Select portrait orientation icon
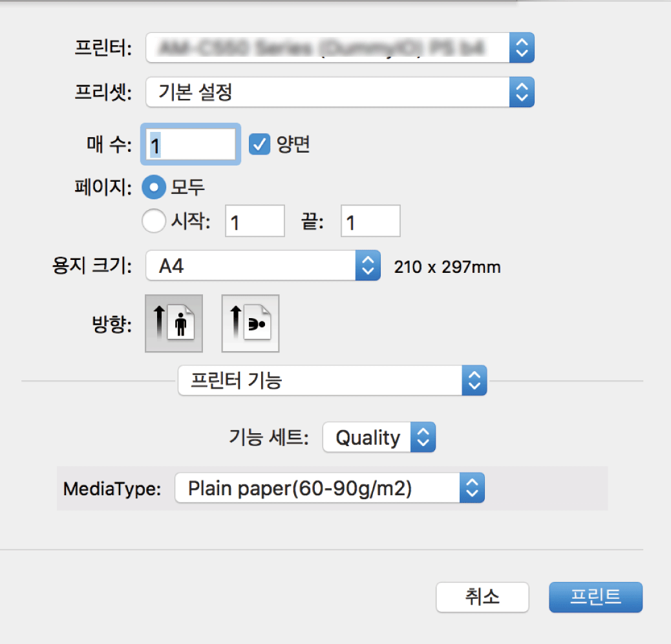 (174, 323)
